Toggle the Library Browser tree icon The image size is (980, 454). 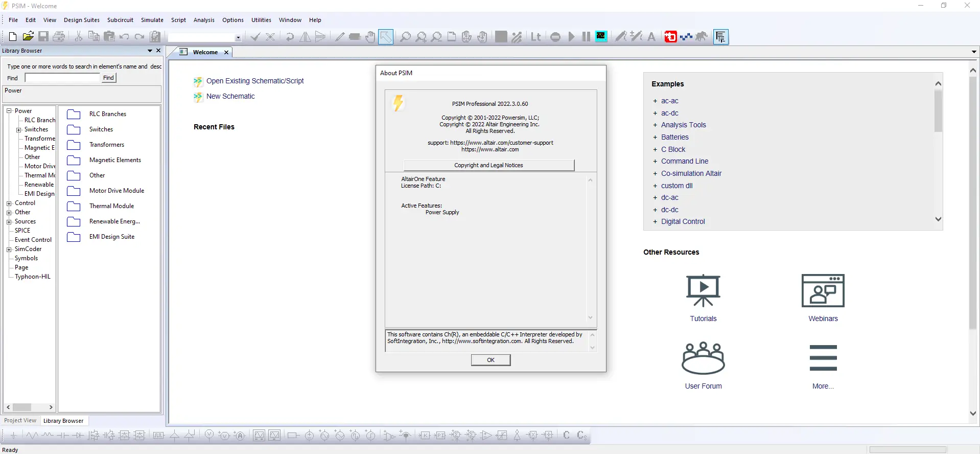(721, 37)
